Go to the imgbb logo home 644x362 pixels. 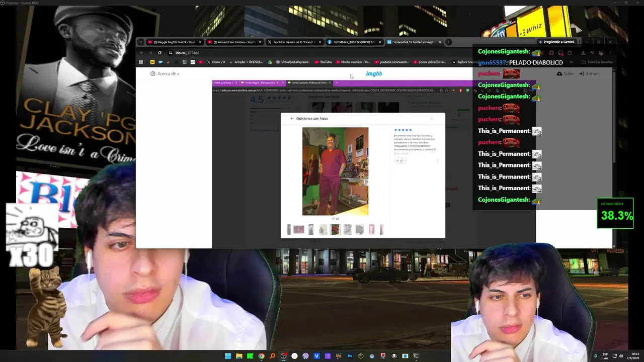pos(374,74)
